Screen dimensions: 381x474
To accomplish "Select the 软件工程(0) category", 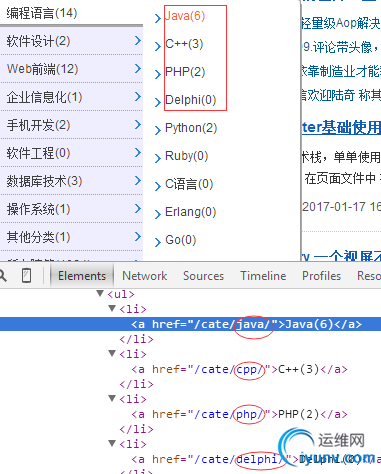I will [38, 153].
